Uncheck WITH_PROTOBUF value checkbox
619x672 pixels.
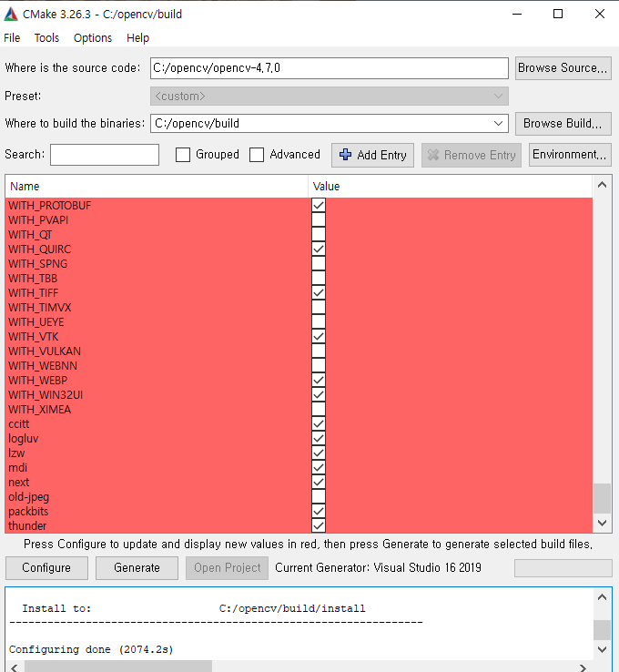319,205
